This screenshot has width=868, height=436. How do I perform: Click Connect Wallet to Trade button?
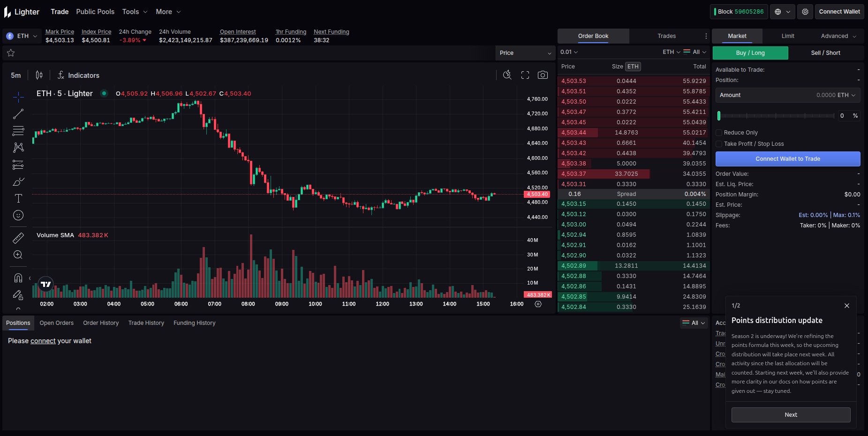pos(788,159)
